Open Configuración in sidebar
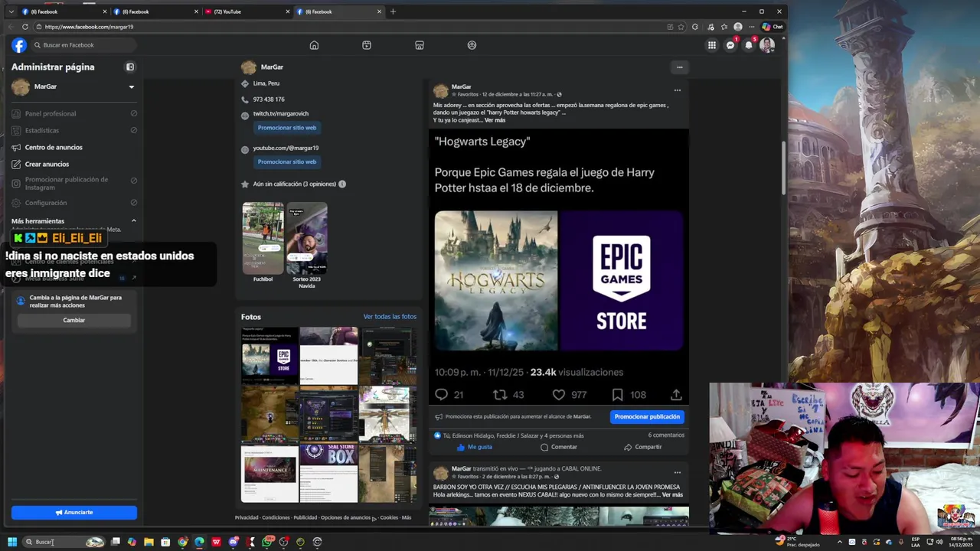This screenshot has height=551, width=980. click(46, 203)
